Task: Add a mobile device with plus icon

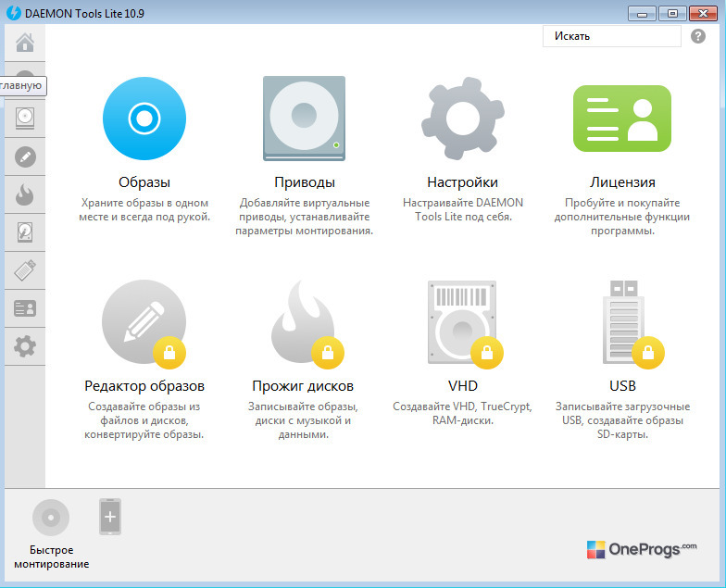Action: coord(110,517)
